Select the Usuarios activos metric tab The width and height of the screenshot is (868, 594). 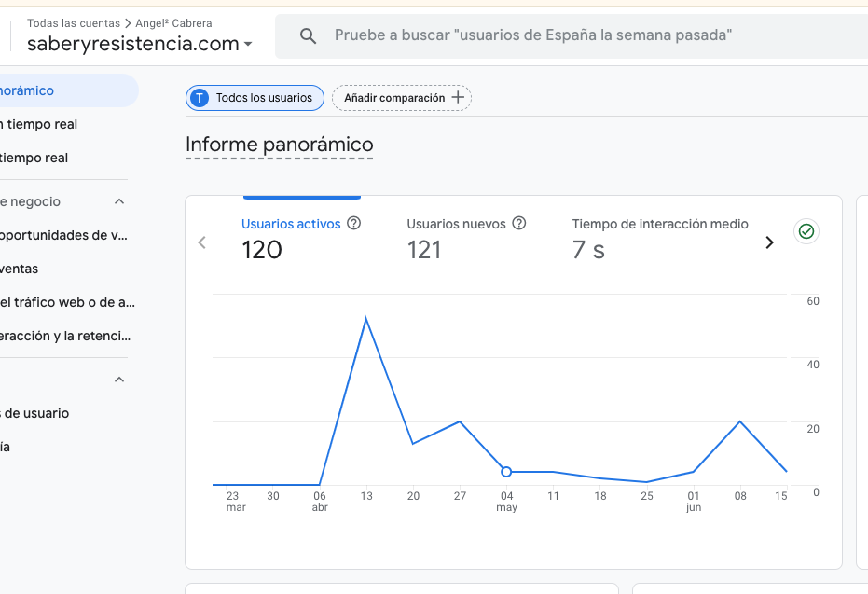(292, 224)
